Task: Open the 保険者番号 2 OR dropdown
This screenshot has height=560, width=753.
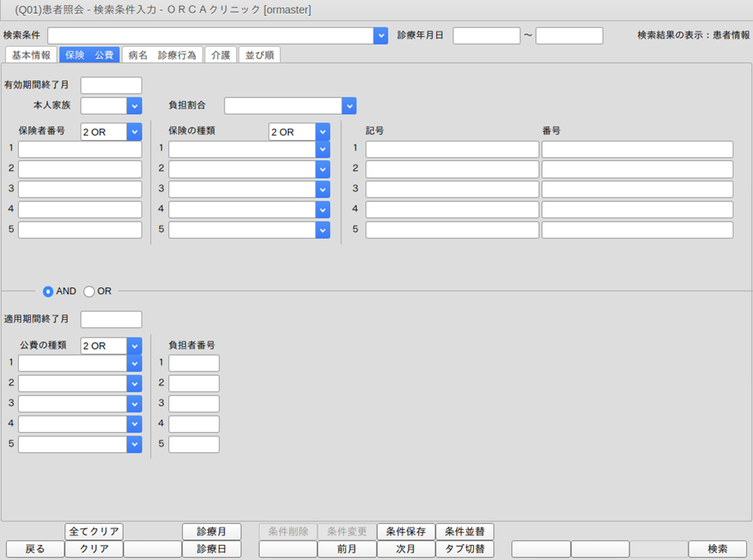Action: [x=134, y=132]
